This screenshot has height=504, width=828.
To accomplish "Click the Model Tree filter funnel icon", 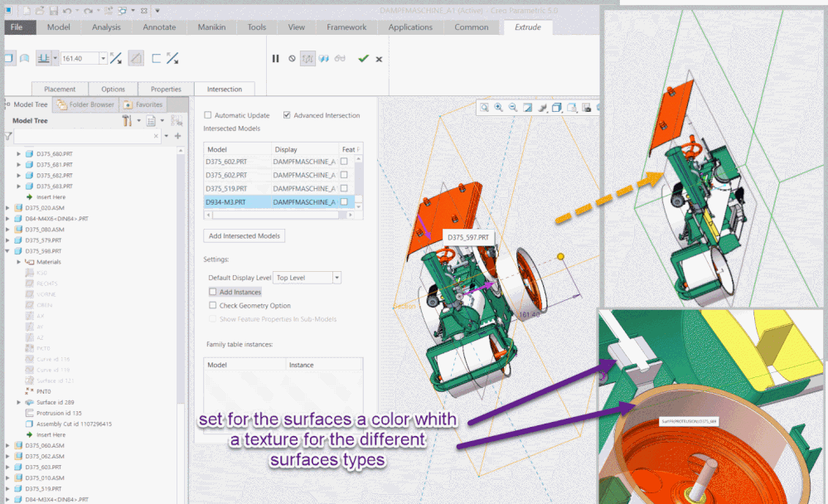I will pyautogui.click(x=8, y=136).
